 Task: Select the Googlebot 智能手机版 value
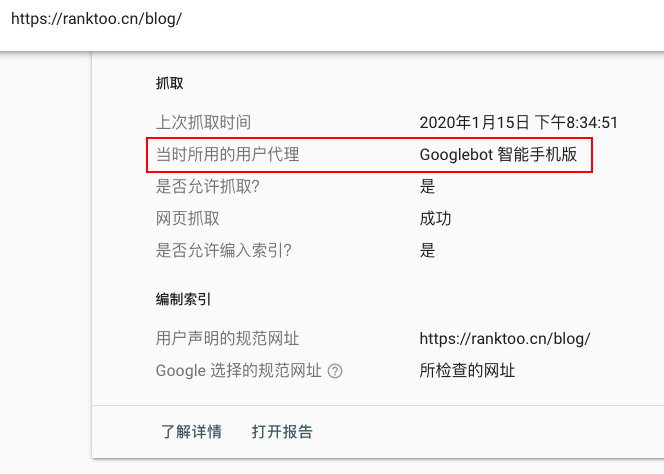[x=498, y=155]
